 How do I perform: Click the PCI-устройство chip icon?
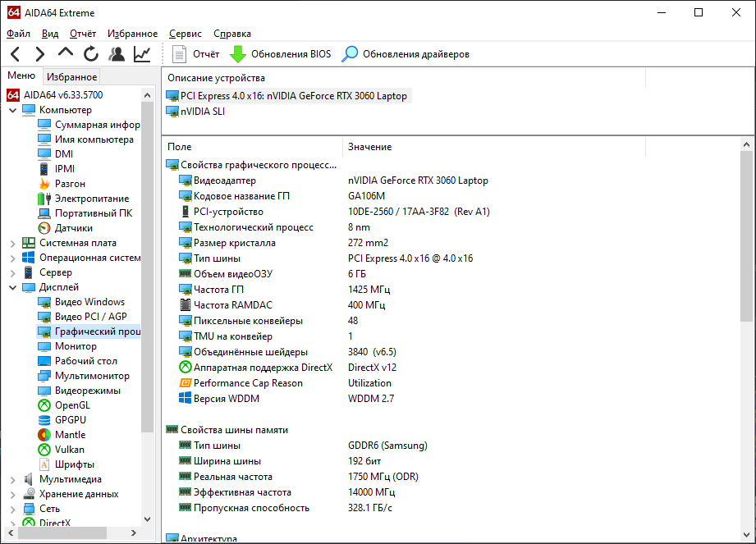pyautogui.click(x=186, y=212)
